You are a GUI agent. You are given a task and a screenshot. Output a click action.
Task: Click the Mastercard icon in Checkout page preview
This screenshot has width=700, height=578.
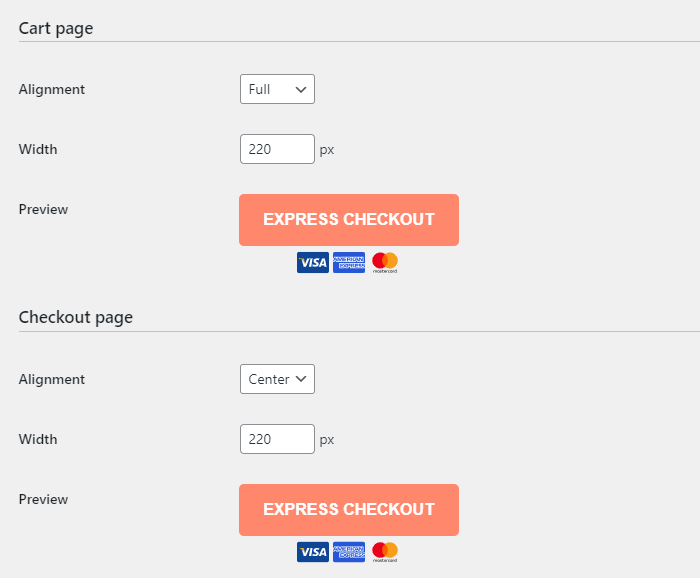point(385,552)
